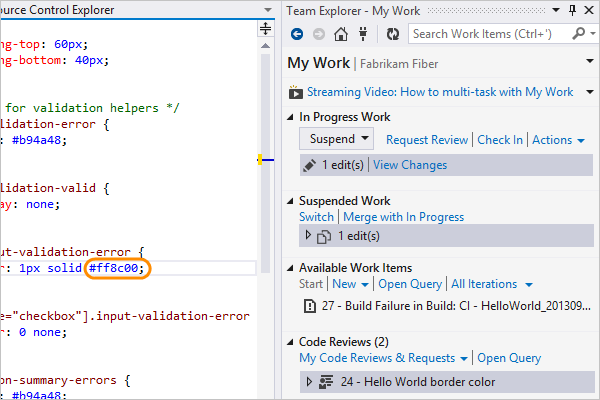This screenshot has width=600, height=400.
Task: Pin the Team Explorer panel with the pushpin icon
Action: pos(572,10)
